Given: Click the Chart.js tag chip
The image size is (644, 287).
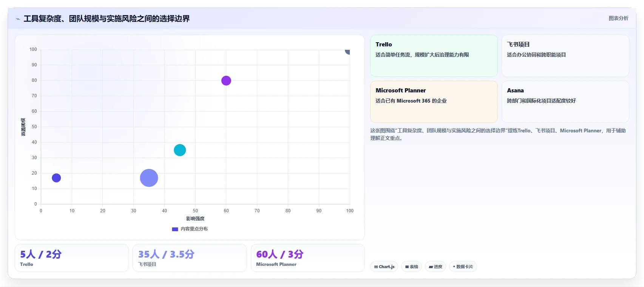Looking at the screenshot, I should coord(384,267).
